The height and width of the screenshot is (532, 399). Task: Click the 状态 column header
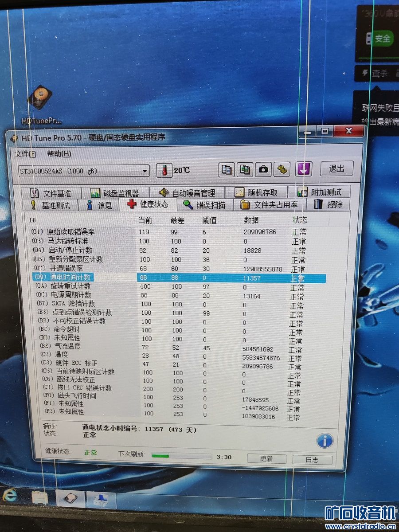(300, 219)
